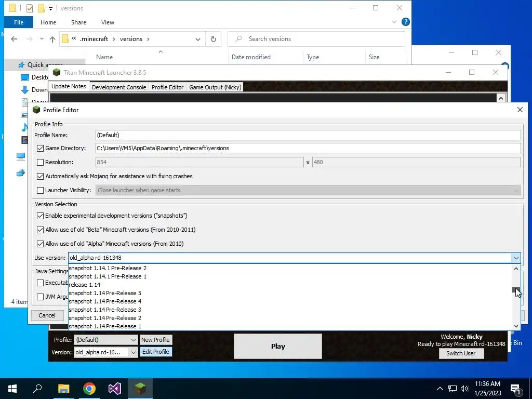Select snapshot 1.14 Pre-Release 1
The height and width of the screenshot is (399, 532).
290,326
